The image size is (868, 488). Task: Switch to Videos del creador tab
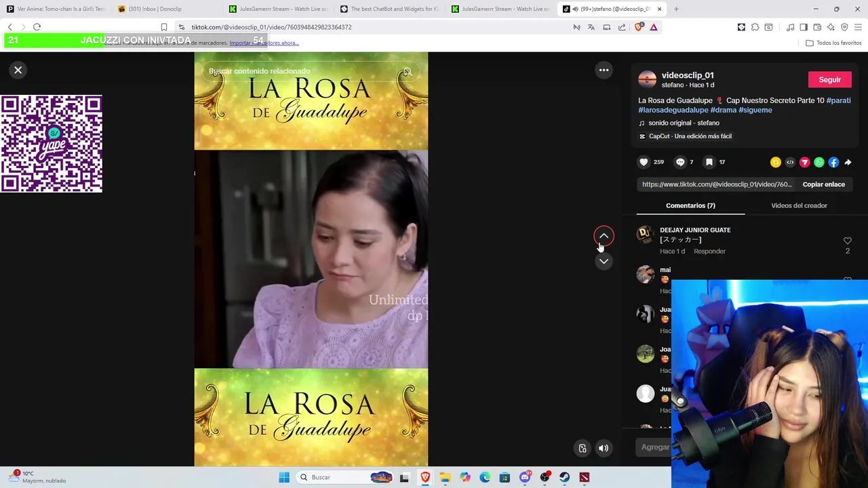click(799, 205)
